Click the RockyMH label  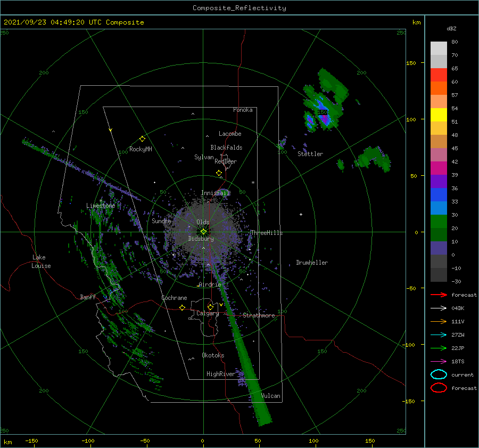141,149
